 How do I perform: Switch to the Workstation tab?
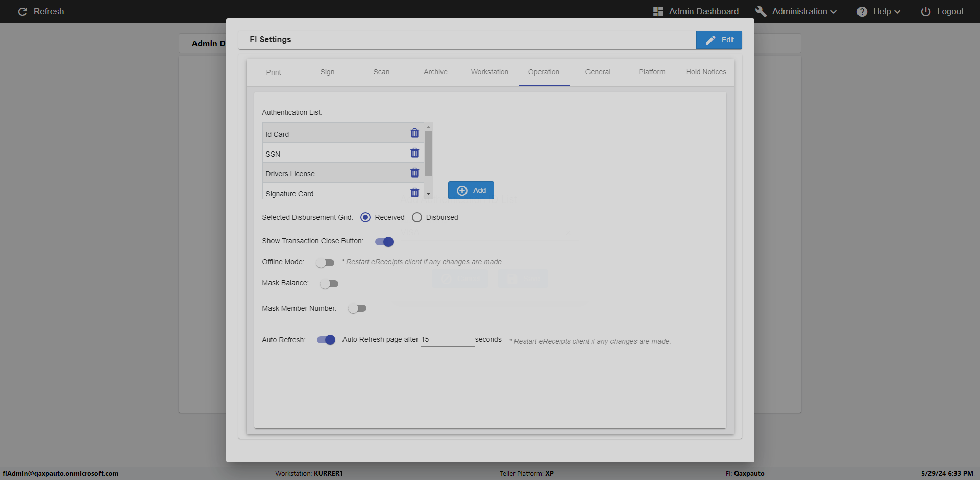[489, 72]
